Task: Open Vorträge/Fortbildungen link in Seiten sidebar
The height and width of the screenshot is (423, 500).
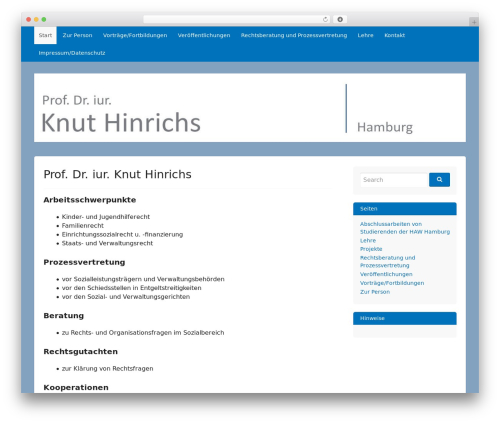Action: click(392, 283)
